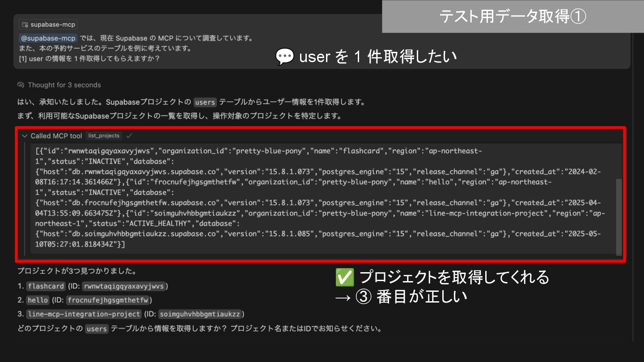Click the file icon in the supabase-mcp chip
The height and width of the screenshot is (362, 644).
click(25, 25)
